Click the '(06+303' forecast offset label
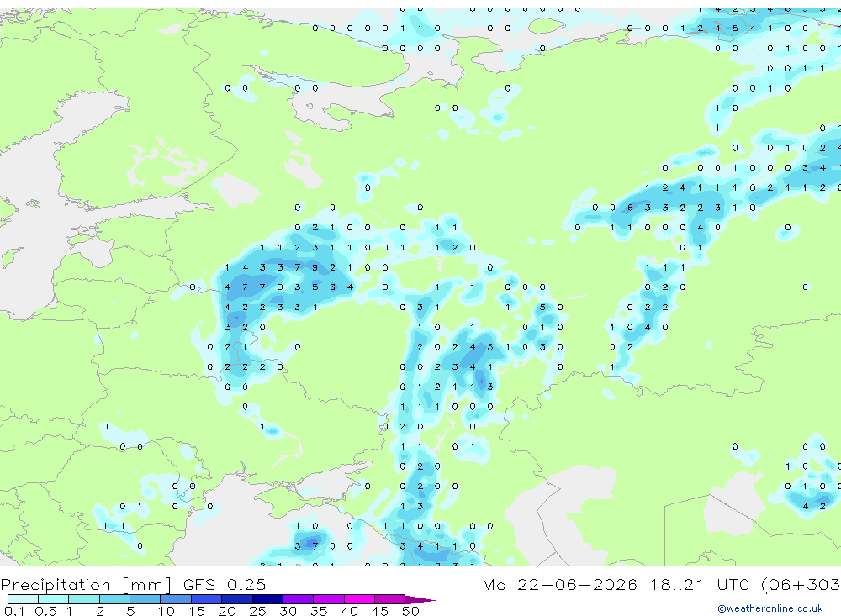The height and width of the screenshot is (616, 841). 801,585
